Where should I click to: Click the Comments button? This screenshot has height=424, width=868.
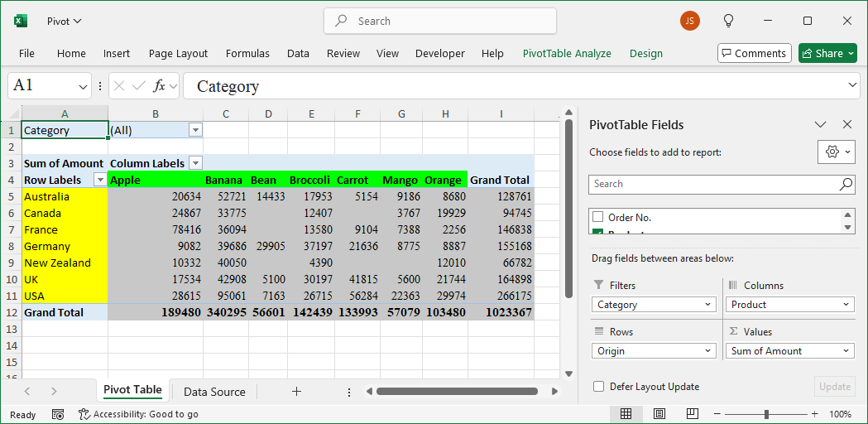754,53
